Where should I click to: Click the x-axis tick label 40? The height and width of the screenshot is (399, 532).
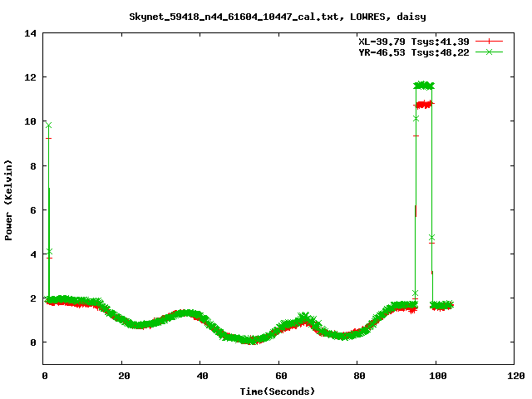point(202,376)
